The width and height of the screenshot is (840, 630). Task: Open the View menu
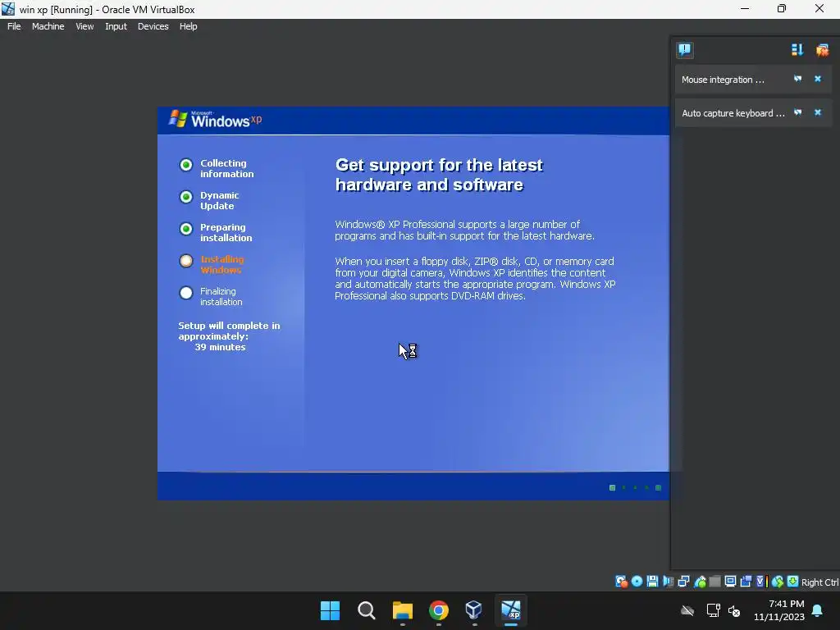(x=84, y=26)
